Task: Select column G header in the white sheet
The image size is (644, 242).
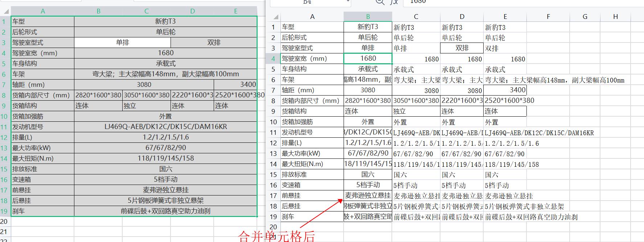Action: coord(585,16)
